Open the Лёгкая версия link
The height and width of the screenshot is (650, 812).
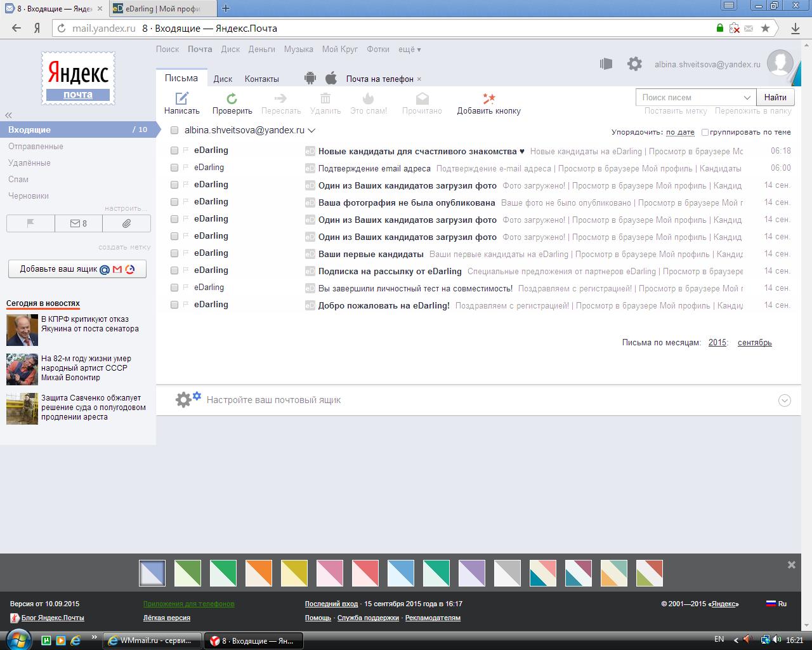coord(166,618)
